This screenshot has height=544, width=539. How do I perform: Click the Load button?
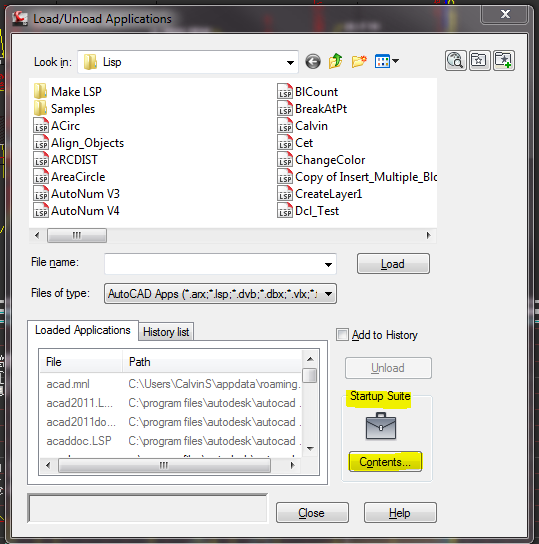[x=393, y=264]
